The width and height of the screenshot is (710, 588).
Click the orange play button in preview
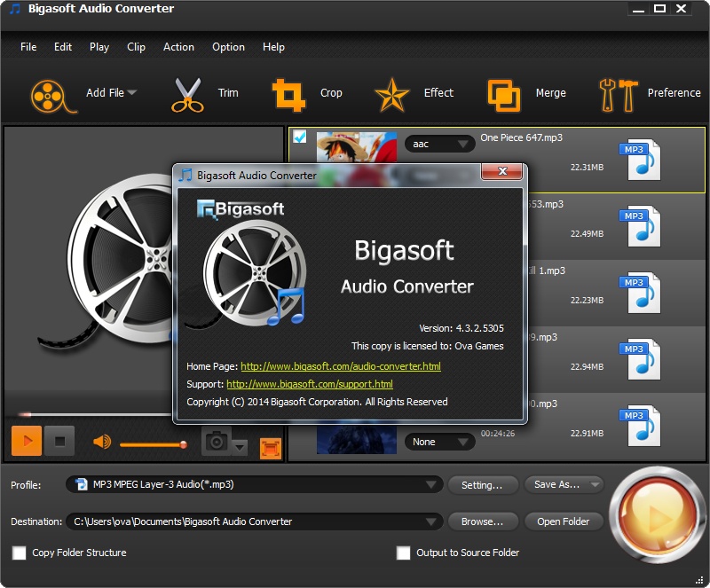(x=27, y=441)
